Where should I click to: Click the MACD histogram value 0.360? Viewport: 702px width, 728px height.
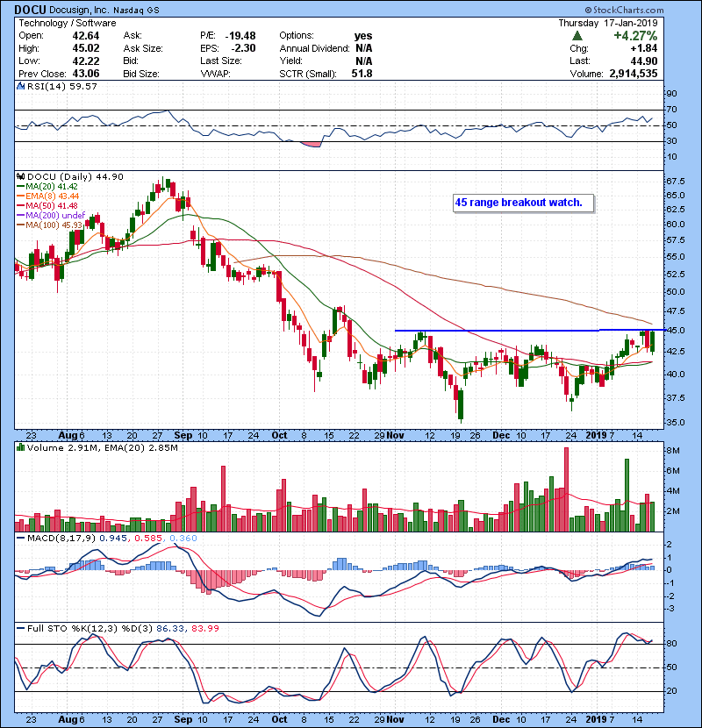coord(183,539)
